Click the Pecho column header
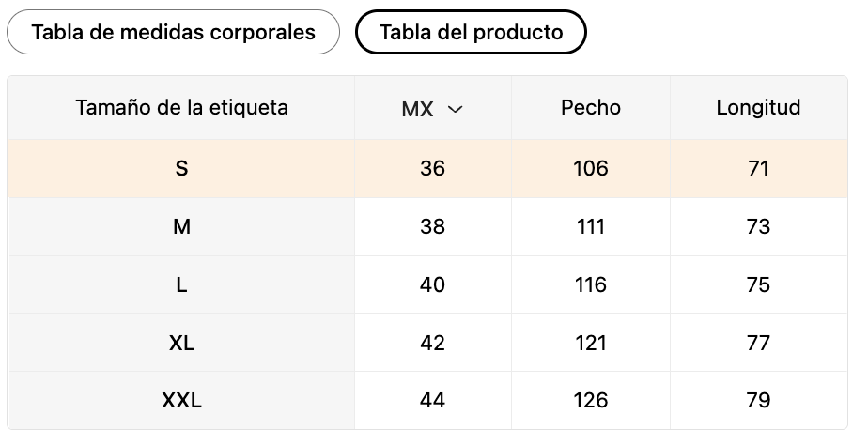 (591, 107)
